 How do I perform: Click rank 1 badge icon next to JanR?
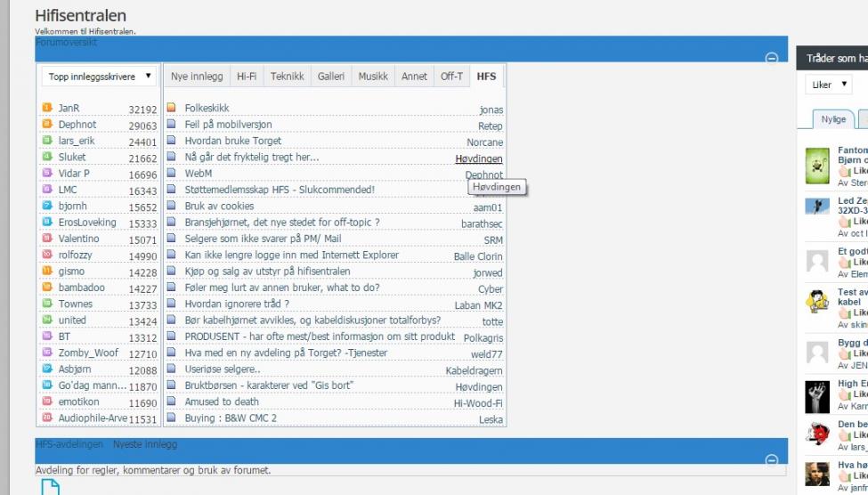coord(47,108)
